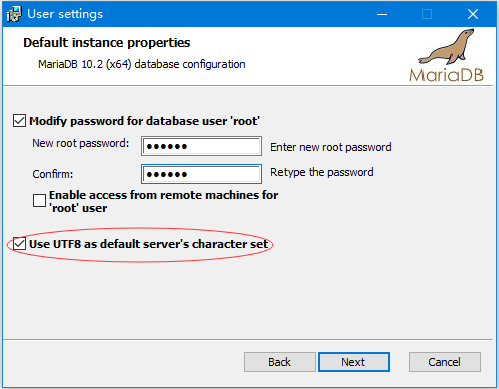Screen dimensions: 499x389
Task: Enable access from remote machines checkbox
Action: (39, 201)
